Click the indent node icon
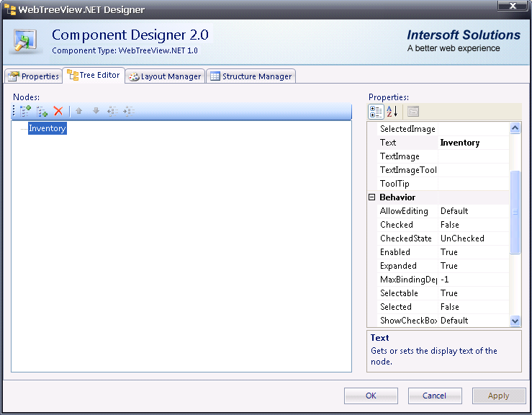This screenshot has width=532, height=415. coord(129,111)
